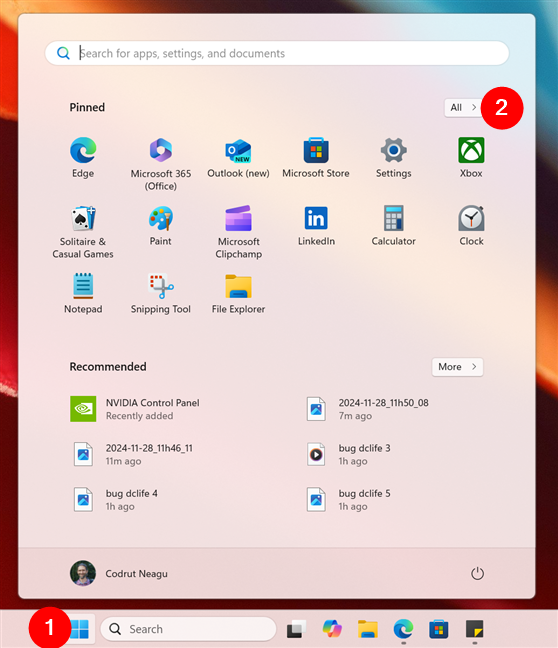558x648 pixels.
Task: Open File Explorer on the taskbar
Action: coord(367,629)
